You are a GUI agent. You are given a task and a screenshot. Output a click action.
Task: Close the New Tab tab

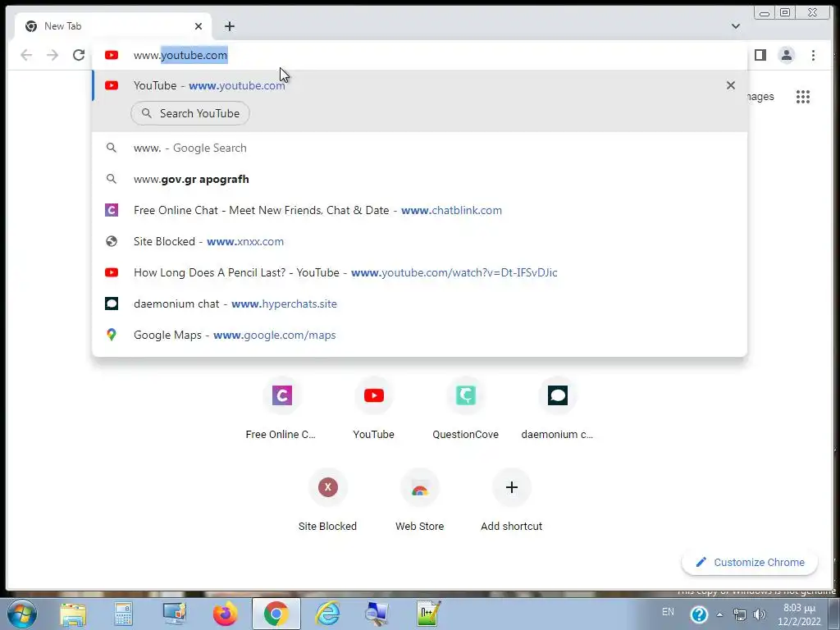[199, 26]
